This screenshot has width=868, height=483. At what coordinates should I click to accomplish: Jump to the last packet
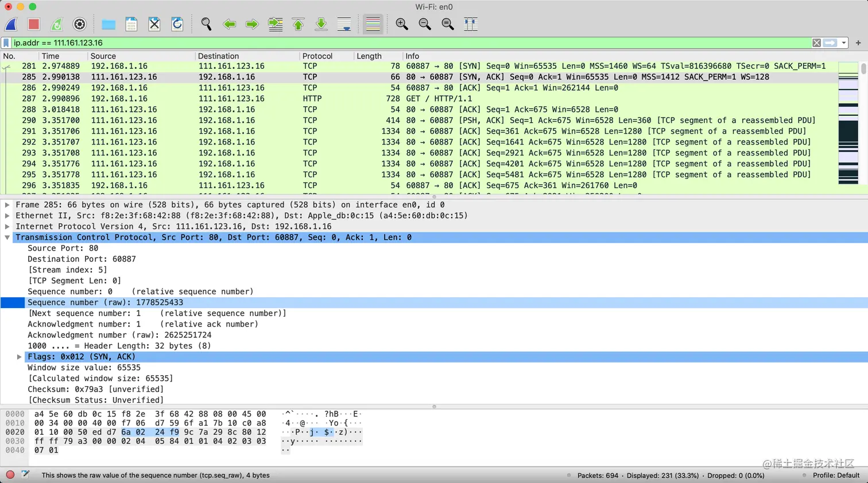pyautogui.click(x=321, y=24)
